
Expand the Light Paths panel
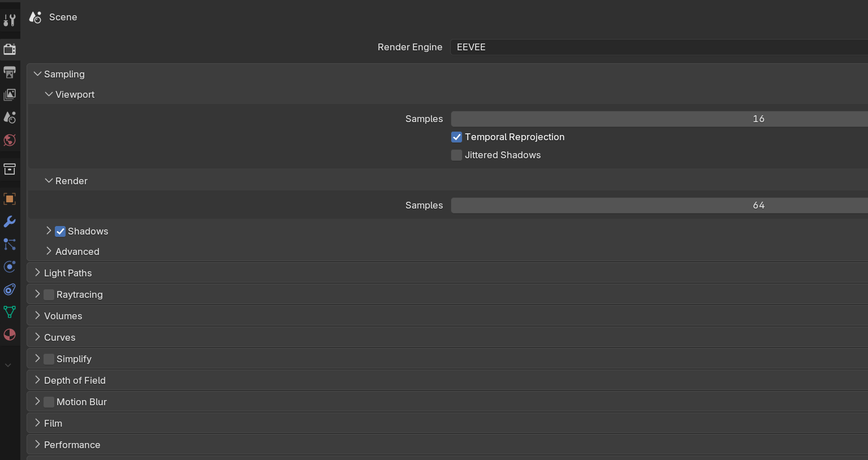37,272
